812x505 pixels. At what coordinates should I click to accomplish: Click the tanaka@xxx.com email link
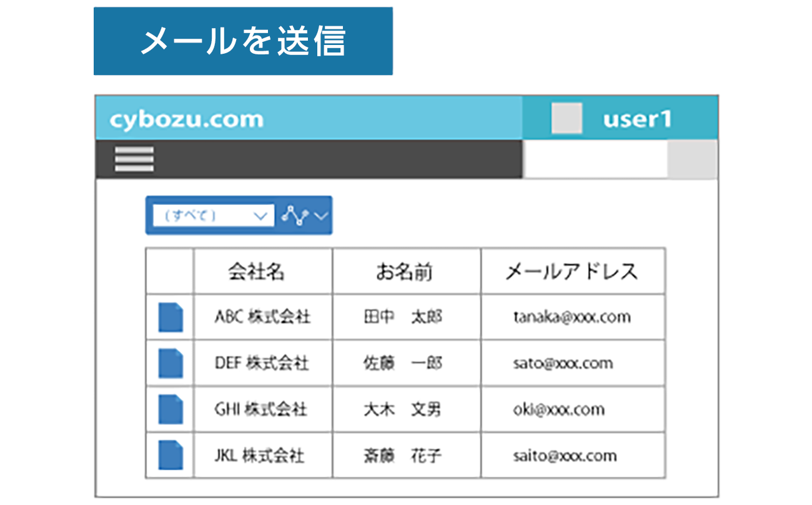[572, 317]
